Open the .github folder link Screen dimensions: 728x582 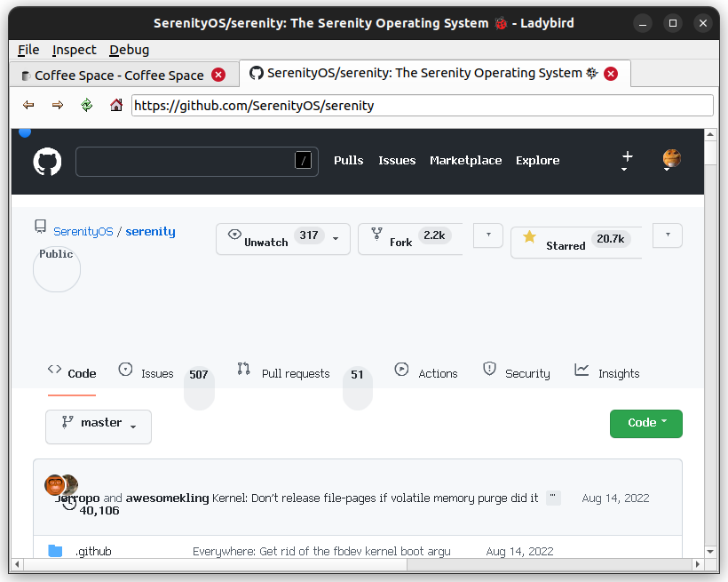[93, 551]
